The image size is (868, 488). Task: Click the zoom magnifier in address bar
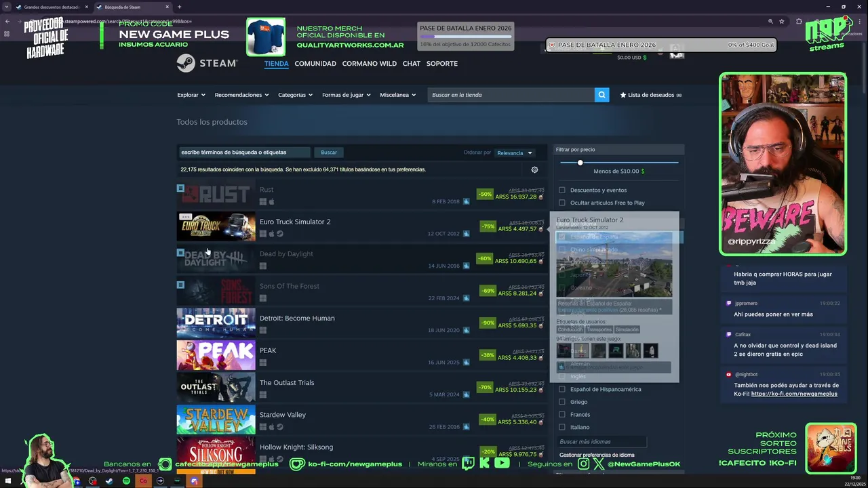point(770,22)
